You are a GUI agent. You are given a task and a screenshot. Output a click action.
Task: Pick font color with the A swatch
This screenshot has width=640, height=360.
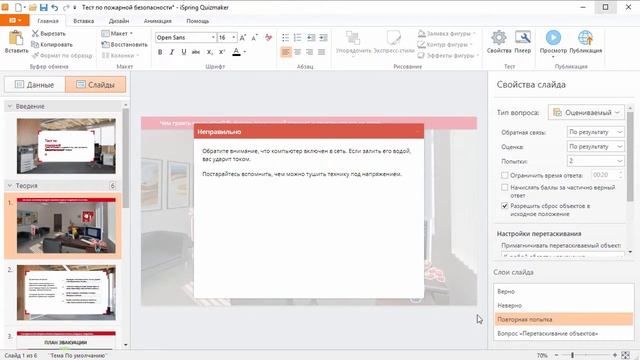pyautogui.click(x=236, y=52)
